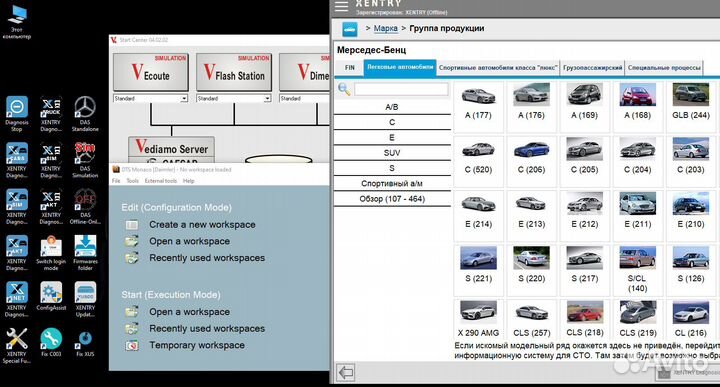
Task: Expand the Standard dropdown under Ecoute
Action: click(x=184, y=98)
